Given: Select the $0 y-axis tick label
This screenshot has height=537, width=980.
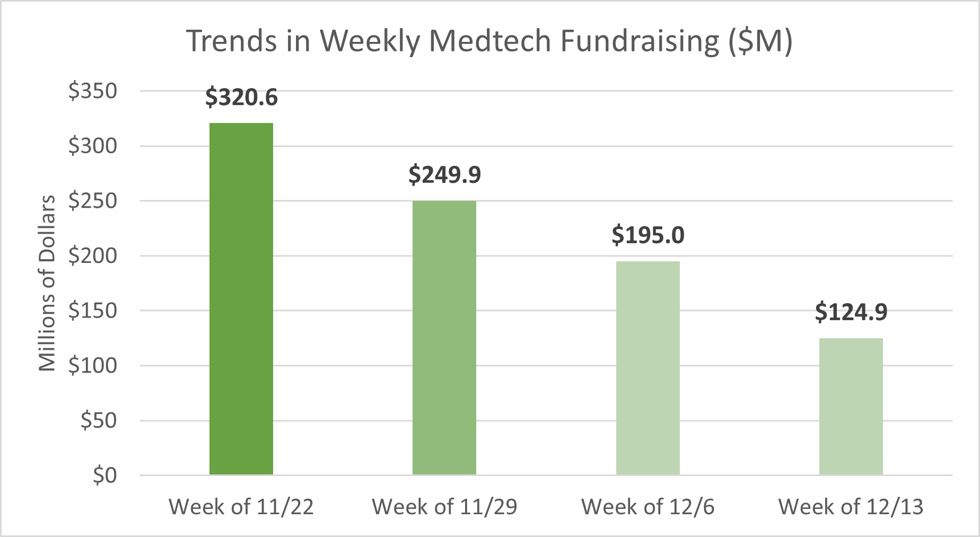Looking at the screenshot, I should (104, 476).
